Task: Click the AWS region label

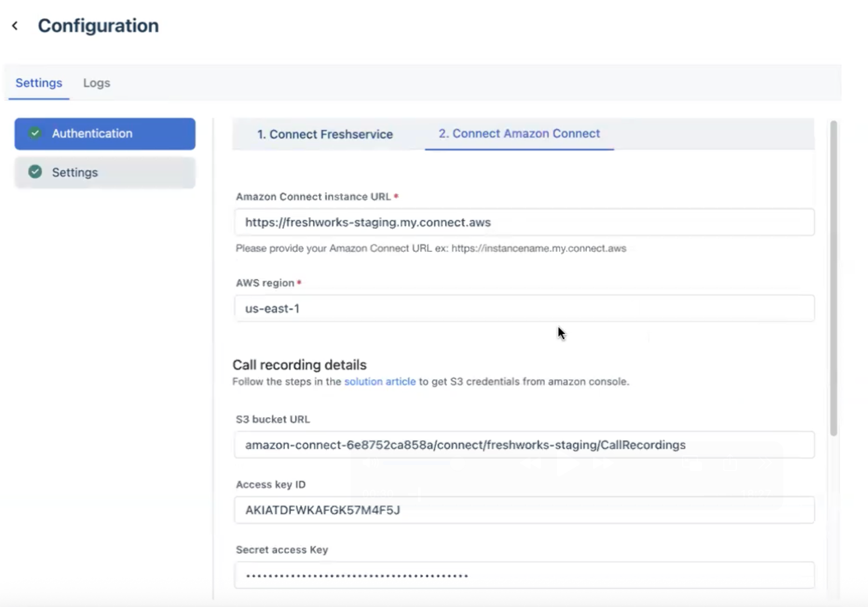Action: click(x=265, y=283)
